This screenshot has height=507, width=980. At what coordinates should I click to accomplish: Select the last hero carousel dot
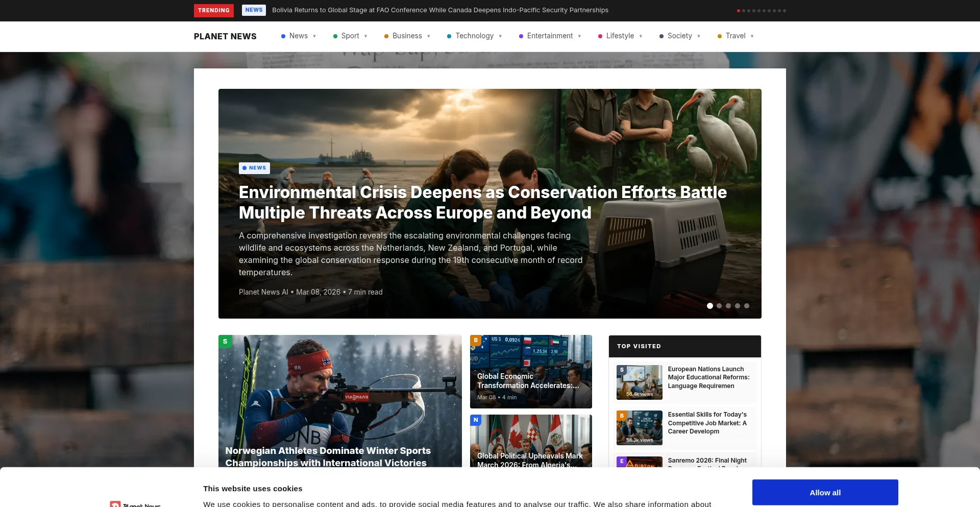(x=747, y=306)
